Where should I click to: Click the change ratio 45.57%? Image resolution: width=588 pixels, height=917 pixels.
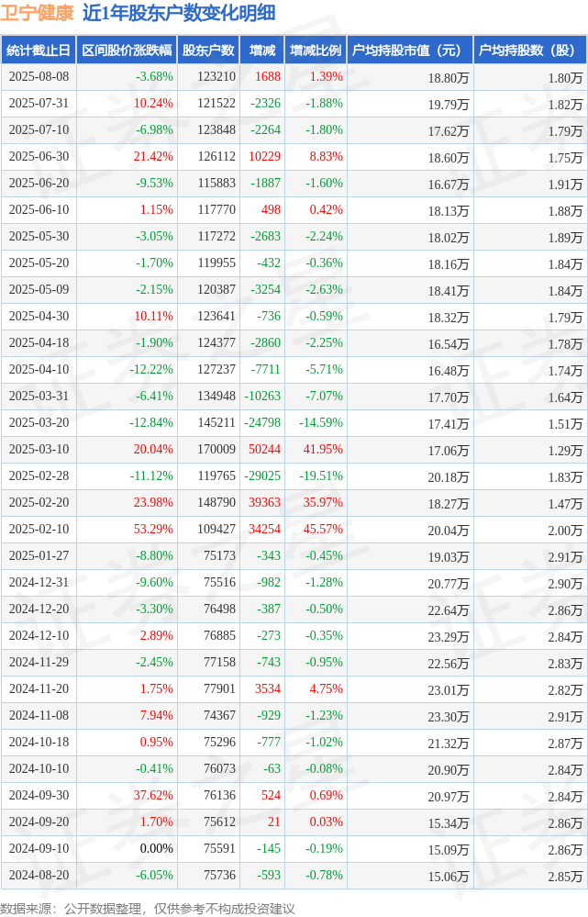point(323,530)
